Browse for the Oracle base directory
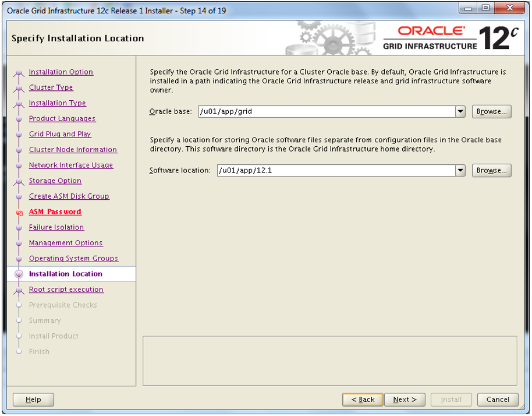The height and width of the screenshot is (416, 532). coord(492,111)
